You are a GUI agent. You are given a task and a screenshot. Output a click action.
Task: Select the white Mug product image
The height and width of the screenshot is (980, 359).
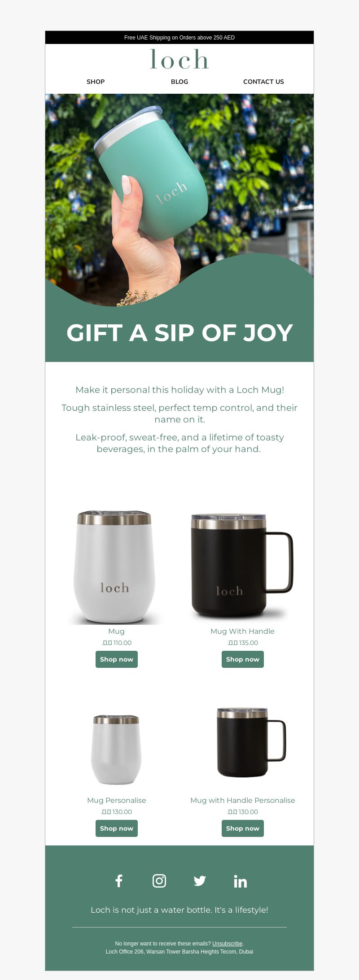(x=116, y=566)
